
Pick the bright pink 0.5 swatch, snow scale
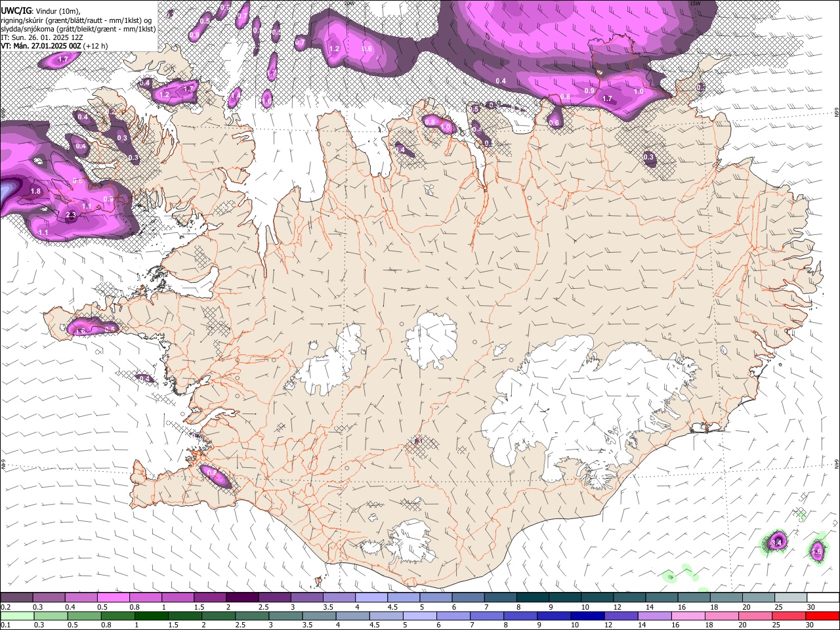pyautogui.click(x=113, y=597)
